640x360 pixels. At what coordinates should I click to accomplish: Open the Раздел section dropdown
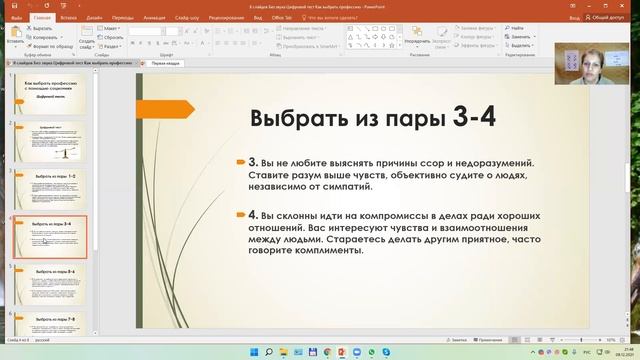pos(110,46)
